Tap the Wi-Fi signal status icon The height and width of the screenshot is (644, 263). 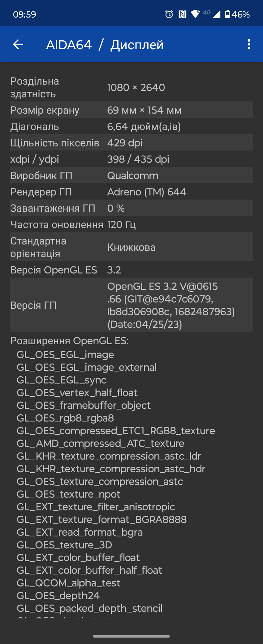pyautogui.click(x=195, y=14)
